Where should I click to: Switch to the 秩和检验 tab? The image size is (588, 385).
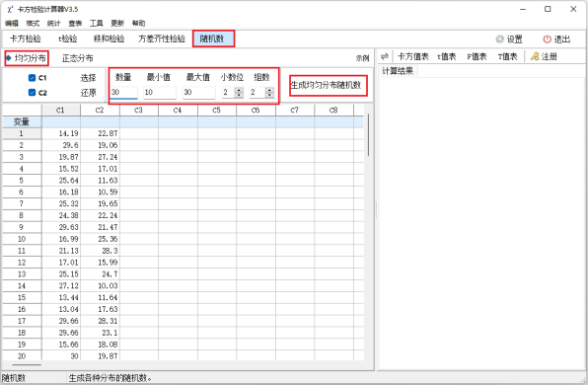click(x=109, y=38)
